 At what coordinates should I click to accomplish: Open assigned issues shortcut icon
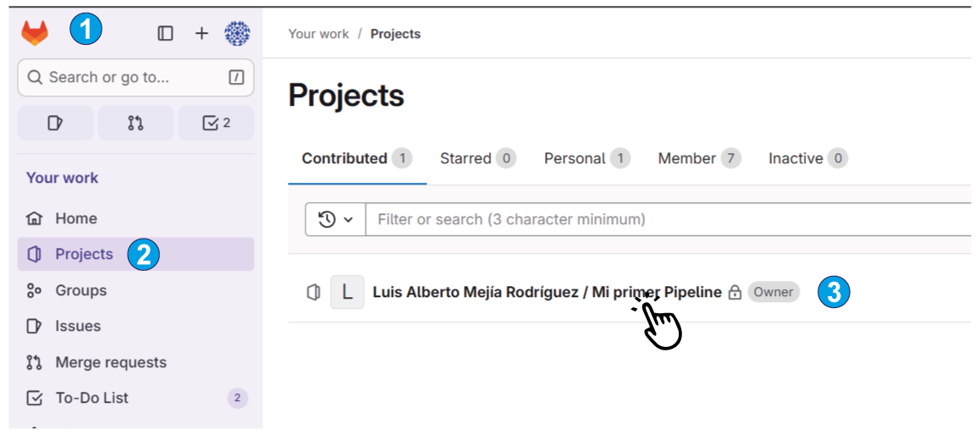(55, 124)
